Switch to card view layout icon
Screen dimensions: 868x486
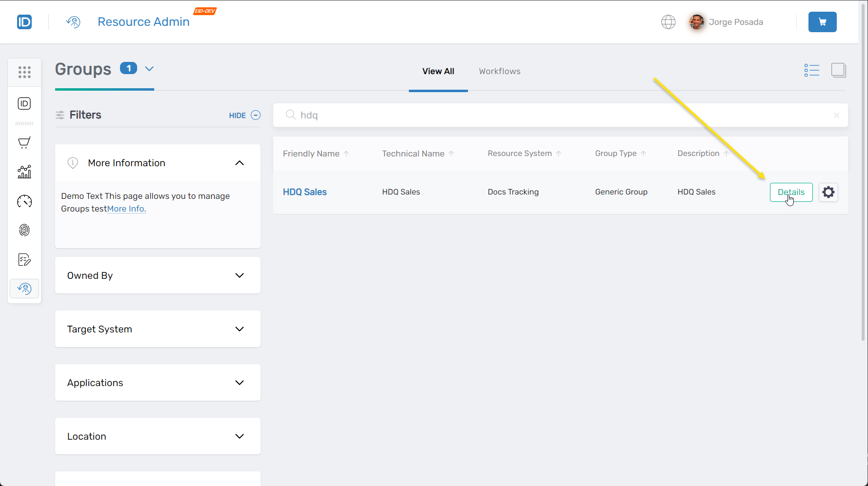838,70
